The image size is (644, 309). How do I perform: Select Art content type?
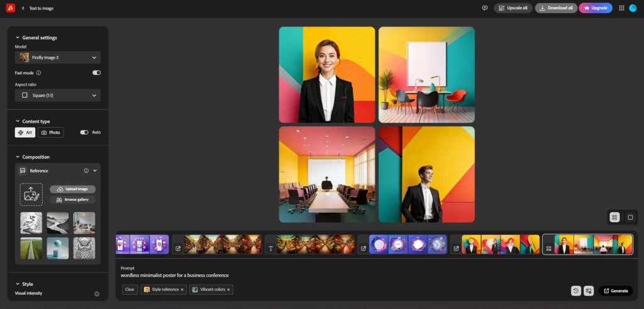(x=25, y=133)
